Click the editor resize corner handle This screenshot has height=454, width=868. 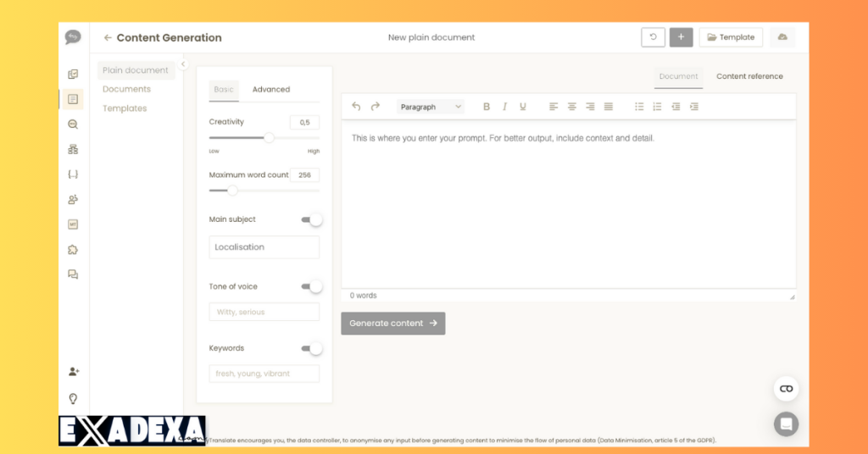(793, 297)
